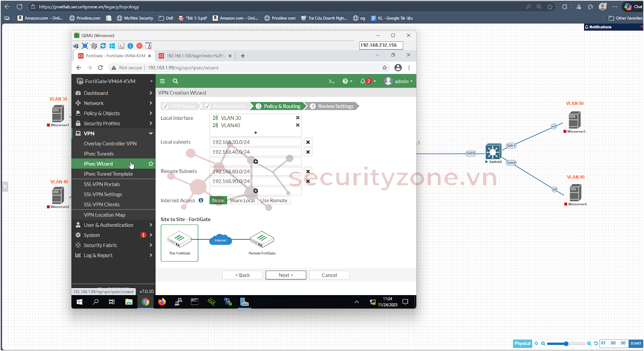
Task: Click the Cancel button in wizard
Action: tap(329, 275)
